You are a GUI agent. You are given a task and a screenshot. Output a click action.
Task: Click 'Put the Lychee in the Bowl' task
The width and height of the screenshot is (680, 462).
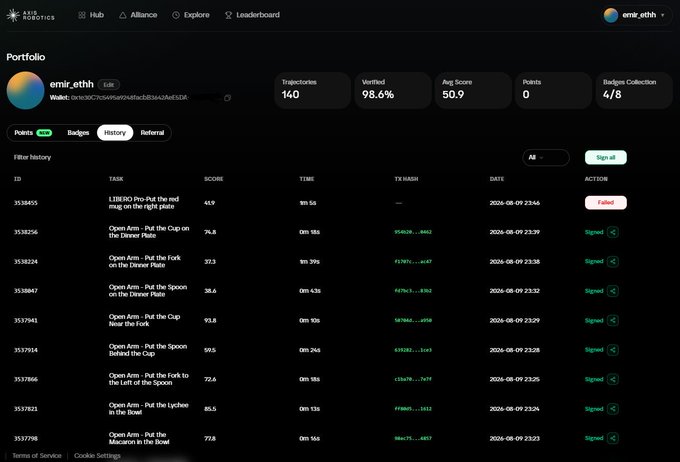pos(148,409)
